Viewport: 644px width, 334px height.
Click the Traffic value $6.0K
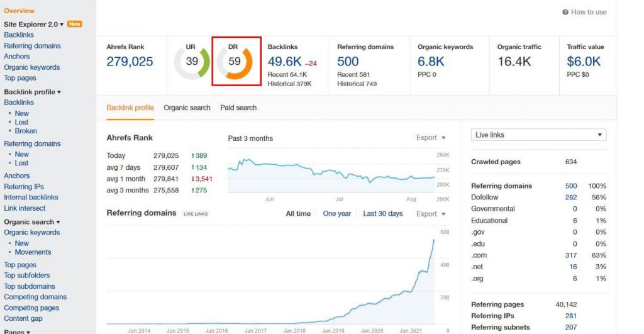pyautogui.click(x=584, y=62)
